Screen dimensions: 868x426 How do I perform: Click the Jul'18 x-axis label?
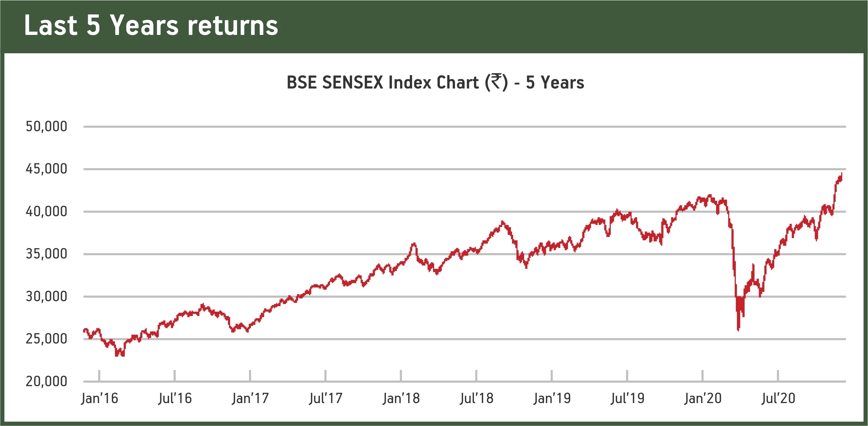pyautogui.click(x=476, y=398)
